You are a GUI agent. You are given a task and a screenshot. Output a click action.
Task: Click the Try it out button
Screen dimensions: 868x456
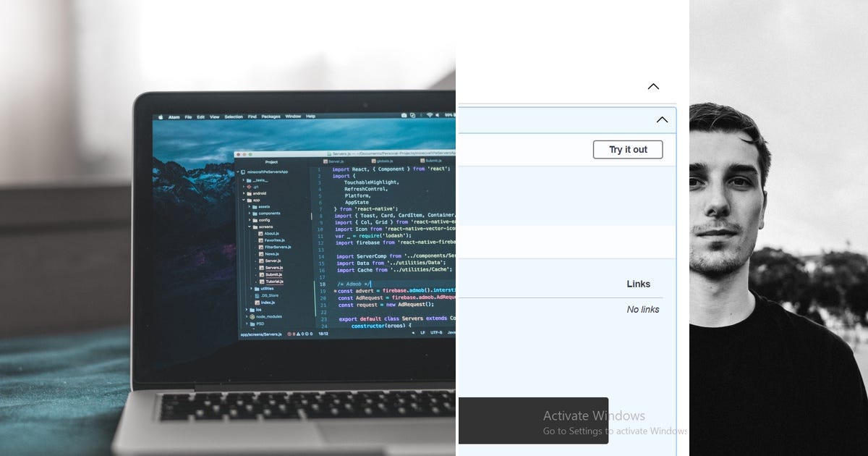pyautogui.click(x=628, y=150)
